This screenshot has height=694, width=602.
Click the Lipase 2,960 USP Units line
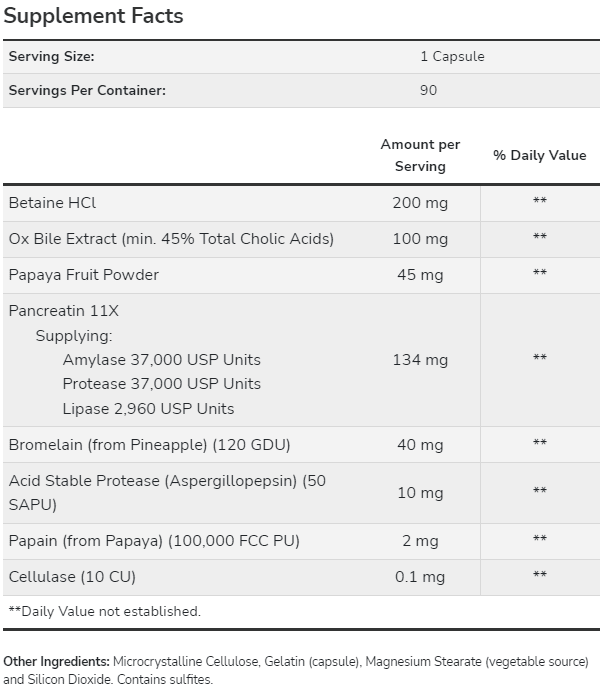click(148, 409)
